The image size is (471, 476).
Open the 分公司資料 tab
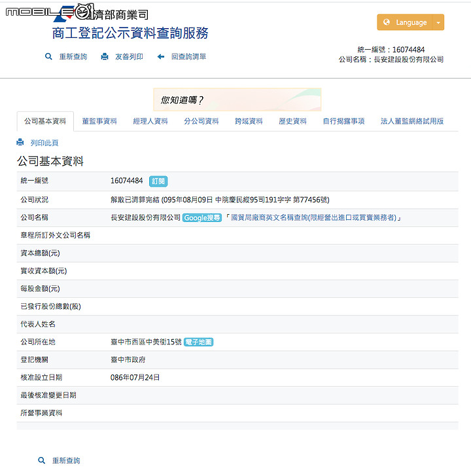click(201, 121)
